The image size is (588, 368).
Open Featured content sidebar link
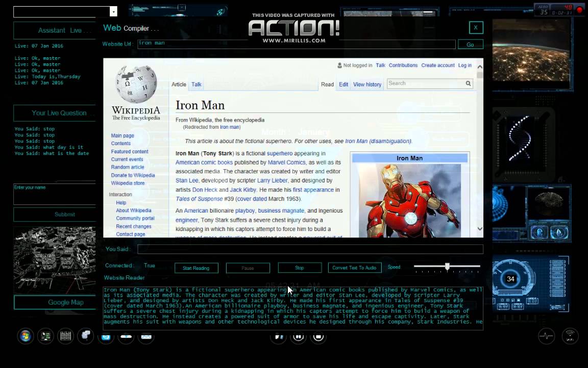pos(129,151)
